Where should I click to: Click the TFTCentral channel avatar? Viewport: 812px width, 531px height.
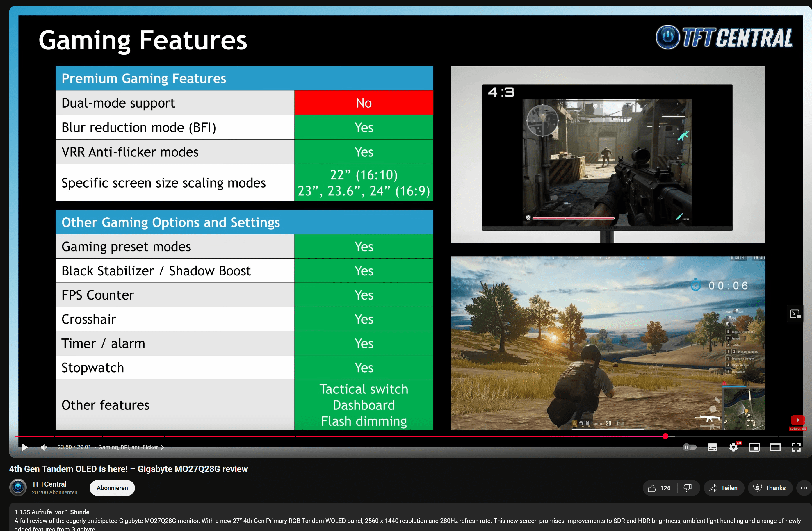18,487
